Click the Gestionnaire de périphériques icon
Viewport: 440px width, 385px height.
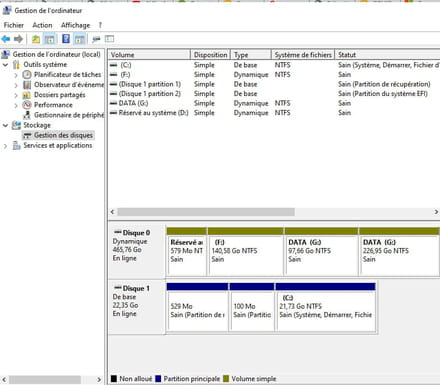(x=27, y=115)
